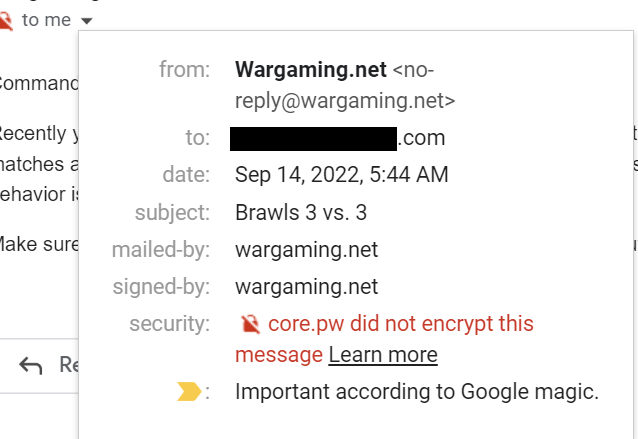The height and width of the screenshot is (439, 638).
Task: Click the "subject:" field label
Action: [x=172, y=212]
